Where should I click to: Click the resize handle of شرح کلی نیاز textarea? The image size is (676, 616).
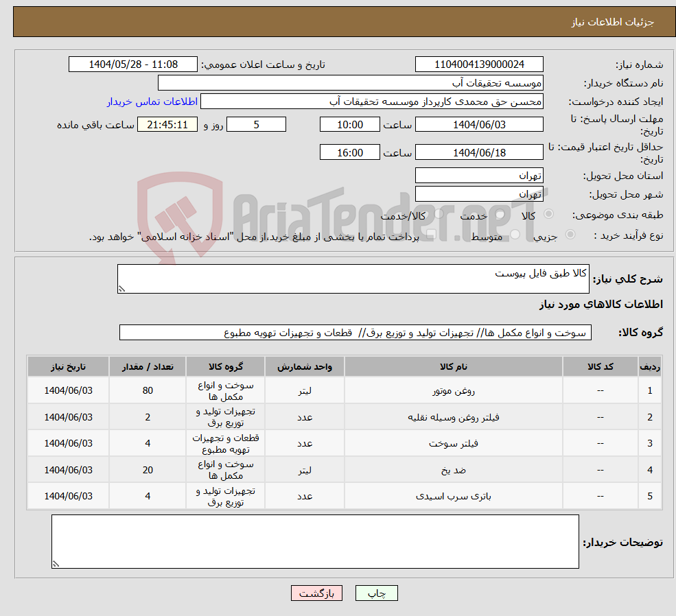122,287
